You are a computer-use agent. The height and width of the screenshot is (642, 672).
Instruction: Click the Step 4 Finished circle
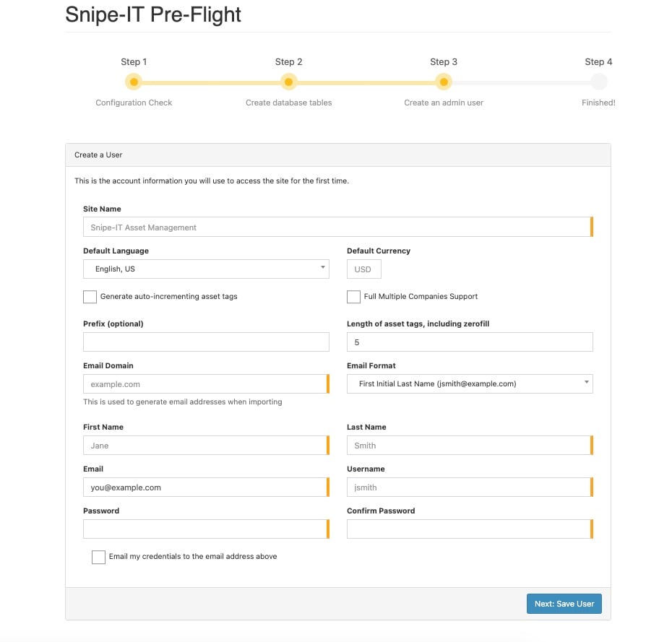pos(598,82)
